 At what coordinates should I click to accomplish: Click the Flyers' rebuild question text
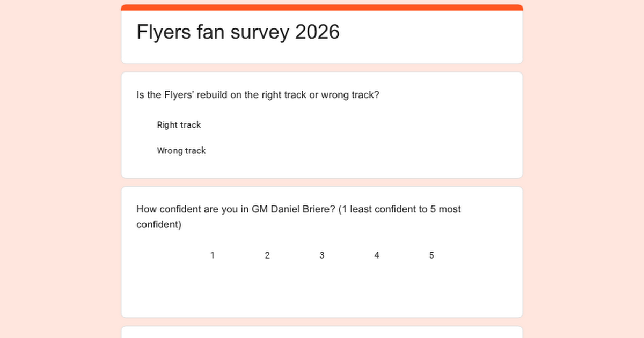coord(258,95)
